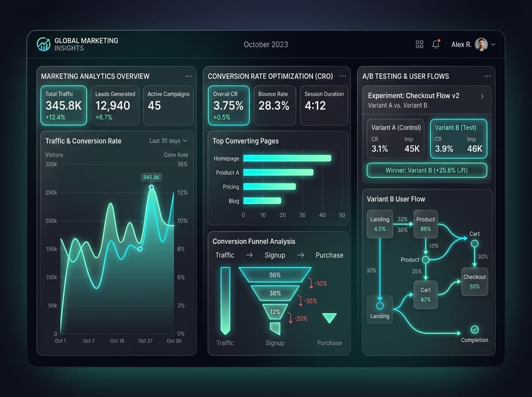
Task: Click the lower Landing circle node
Action: coord(380,306)
